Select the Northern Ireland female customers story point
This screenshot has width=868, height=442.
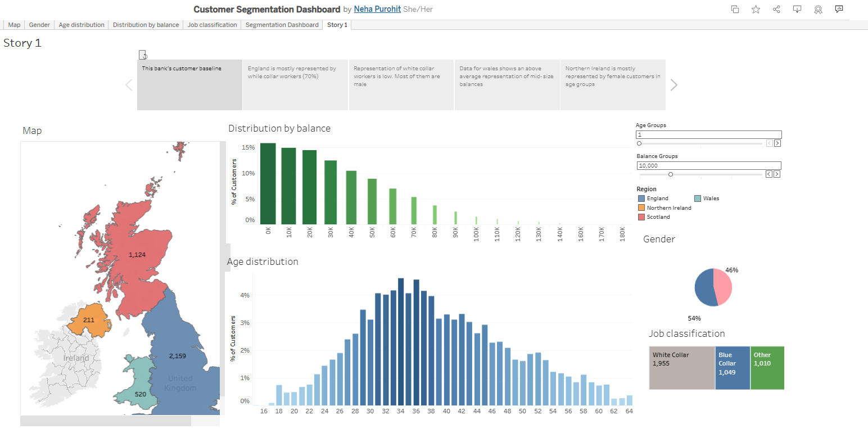coord(613,85)
